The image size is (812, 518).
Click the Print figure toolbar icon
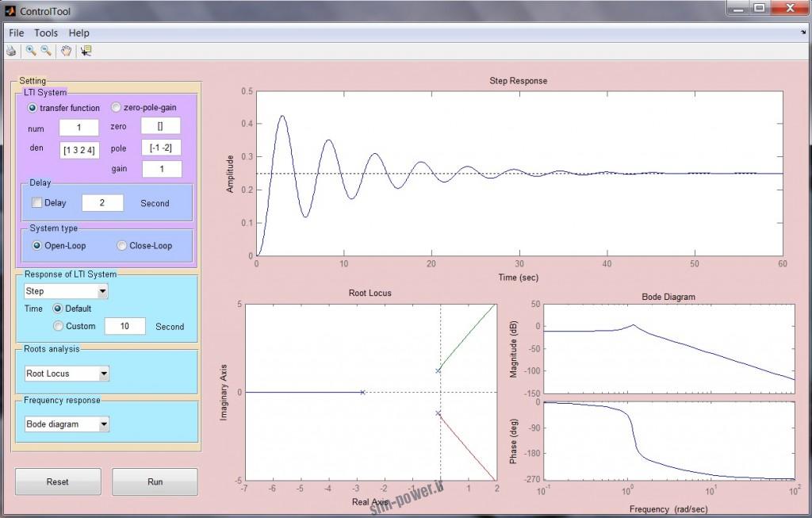(11, 51)
